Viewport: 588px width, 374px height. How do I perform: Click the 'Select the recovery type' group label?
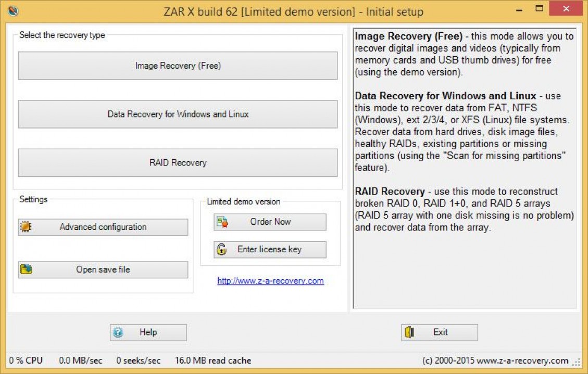click(x=62, y=35)
